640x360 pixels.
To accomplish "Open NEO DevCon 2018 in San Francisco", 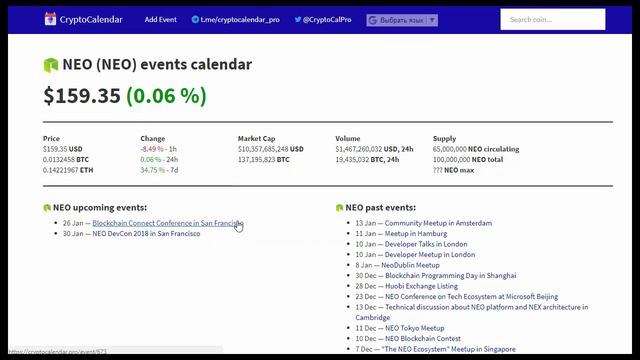I will (146, 233).
